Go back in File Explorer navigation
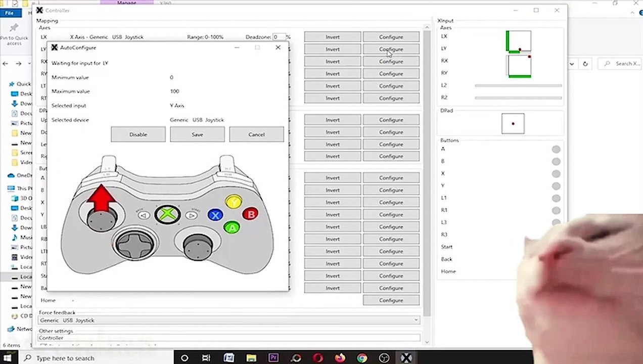643x364 pixels. click(x=6, y=64)
